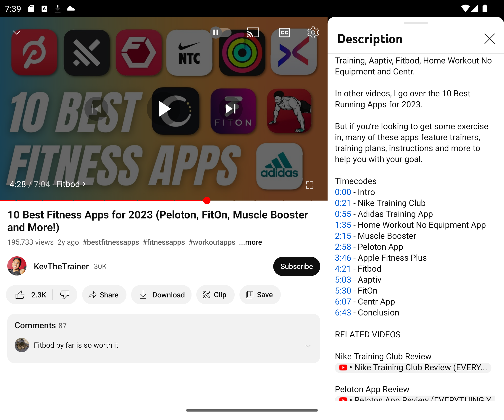This screenshot has width=504, height=420.
Task: Subscribe to KevTheTrainer
Action: (x=297, y=266)
